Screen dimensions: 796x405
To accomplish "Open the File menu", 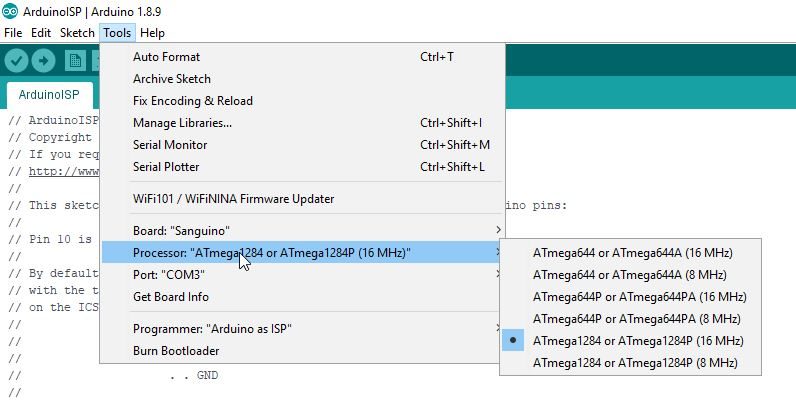I will pyautogui.click(x=13, y=33).
